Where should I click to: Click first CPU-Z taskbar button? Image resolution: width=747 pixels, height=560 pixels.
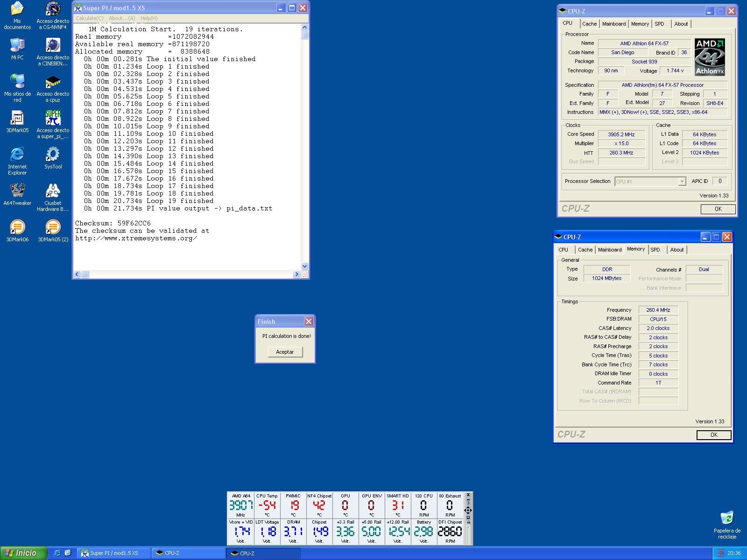pos(188,553)
